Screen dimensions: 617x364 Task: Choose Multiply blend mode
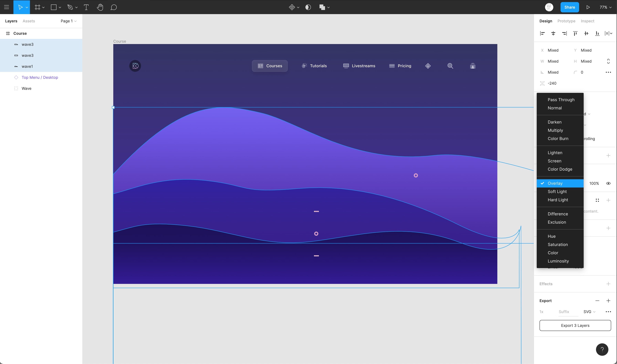(x=555, y=130)
